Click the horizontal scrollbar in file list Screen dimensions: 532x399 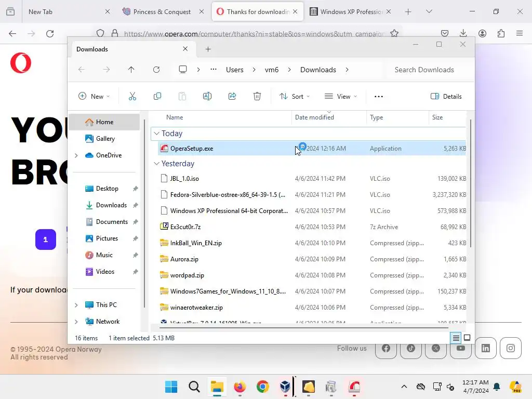pyautogui.click(x=303, y=328)
